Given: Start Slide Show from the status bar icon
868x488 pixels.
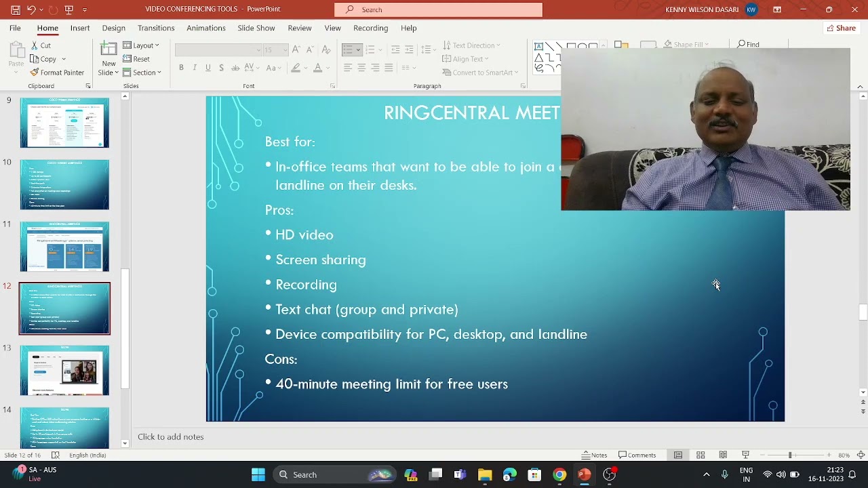Looking at the screenshot, I should tap(745, 455).
